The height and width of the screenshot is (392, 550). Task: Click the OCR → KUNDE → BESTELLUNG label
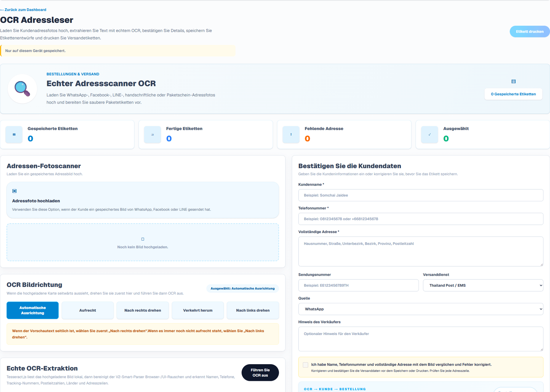[335, 389]
